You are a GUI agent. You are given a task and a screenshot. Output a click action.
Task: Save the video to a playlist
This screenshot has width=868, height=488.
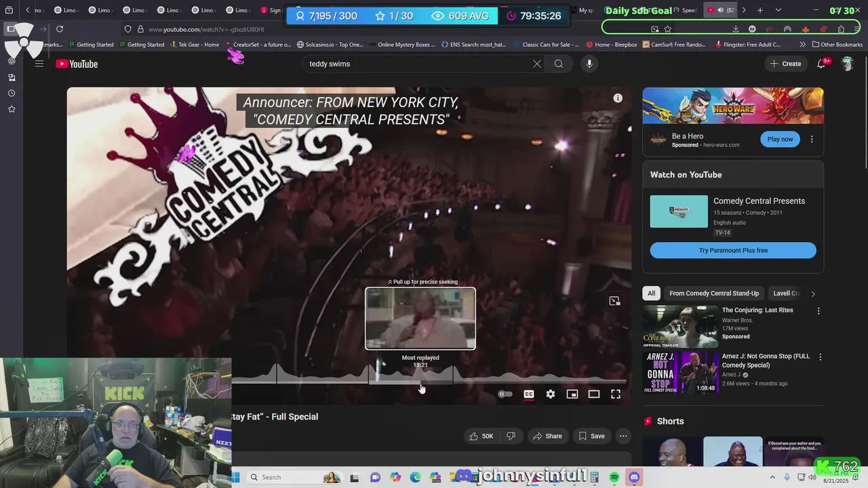pos(591,436)
